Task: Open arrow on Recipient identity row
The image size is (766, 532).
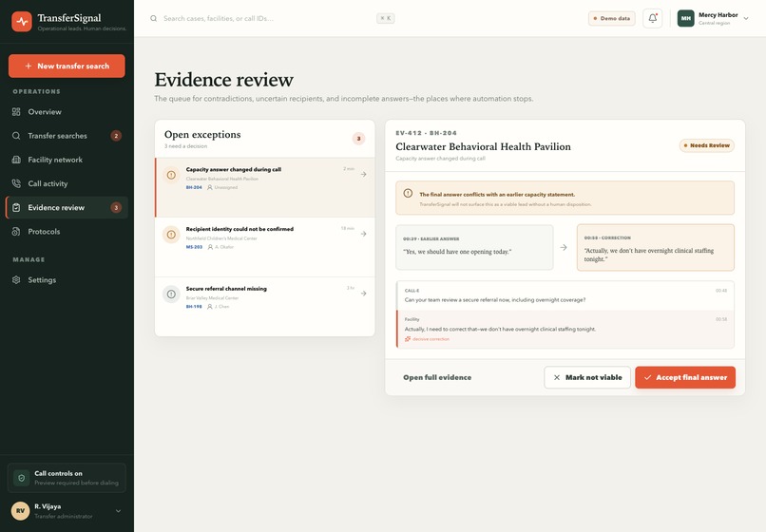Action: pyautogui.click(x=363, y=234)
